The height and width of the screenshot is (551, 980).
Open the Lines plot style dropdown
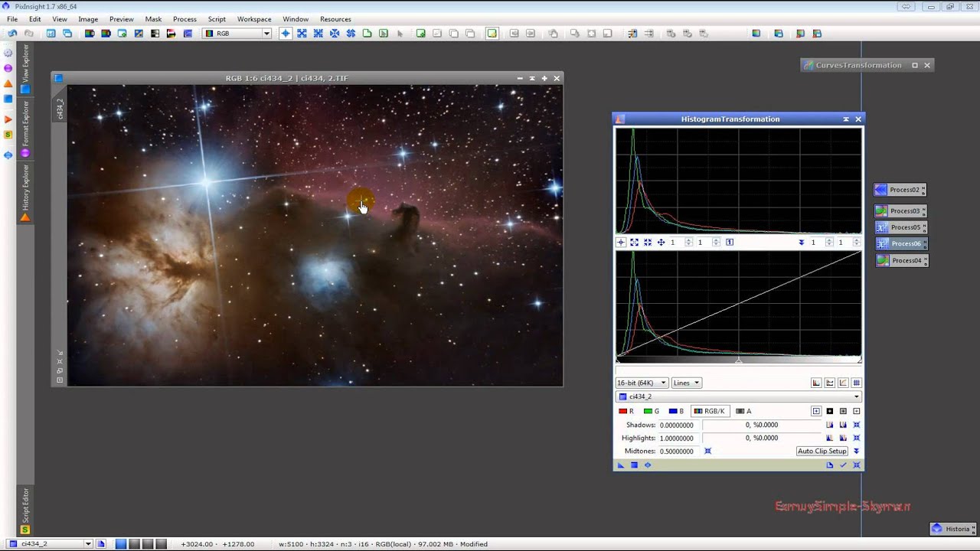click(686, 383)
